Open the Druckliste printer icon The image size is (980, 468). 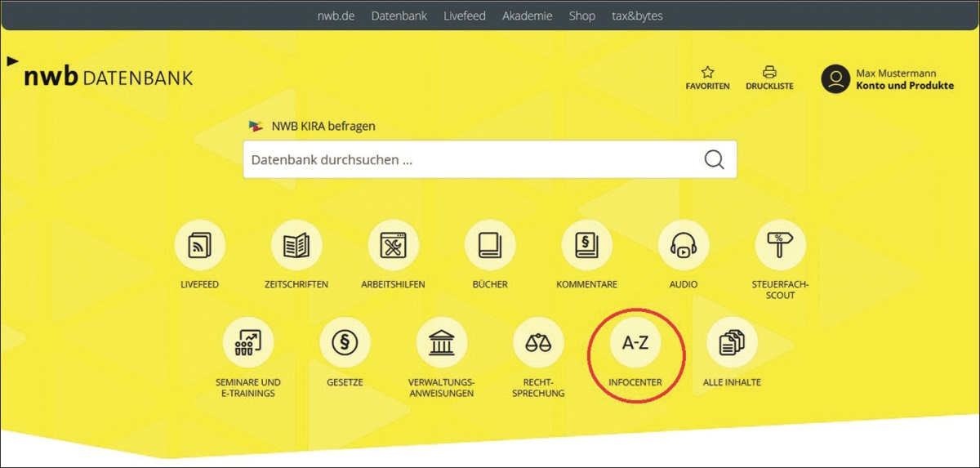pos(769,78)
